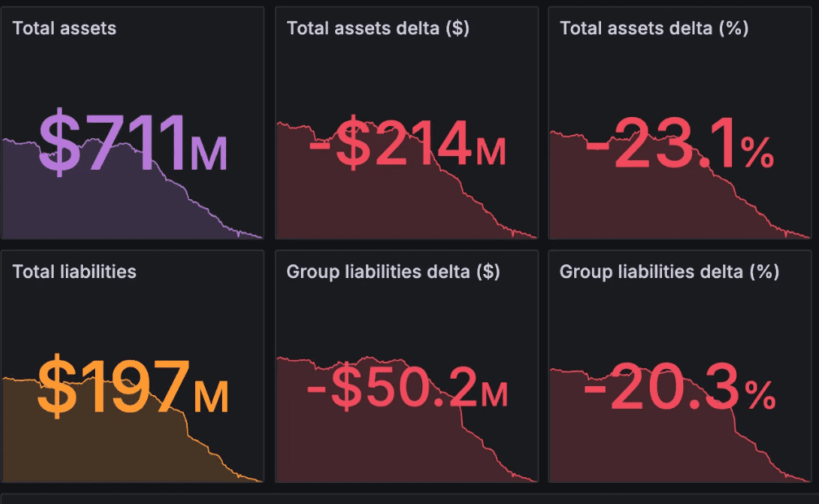
Task: Click the partially visible panel below Total liabilities
Action: (x=407, y=498)
